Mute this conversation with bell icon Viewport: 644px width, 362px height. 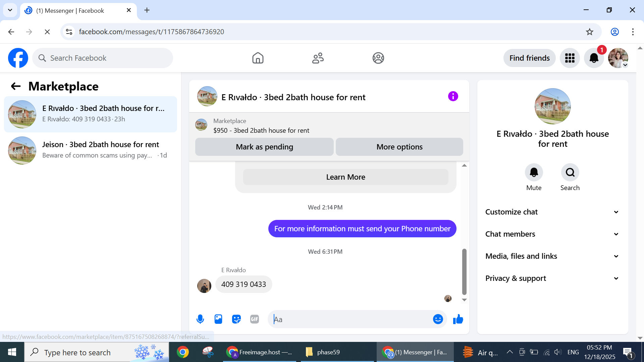pos(534,172)
